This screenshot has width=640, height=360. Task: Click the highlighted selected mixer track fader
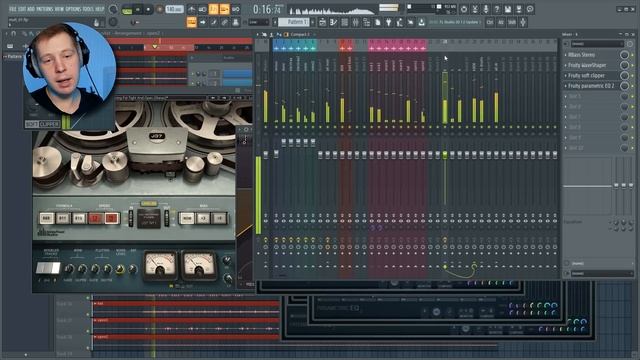pos(445,154)
